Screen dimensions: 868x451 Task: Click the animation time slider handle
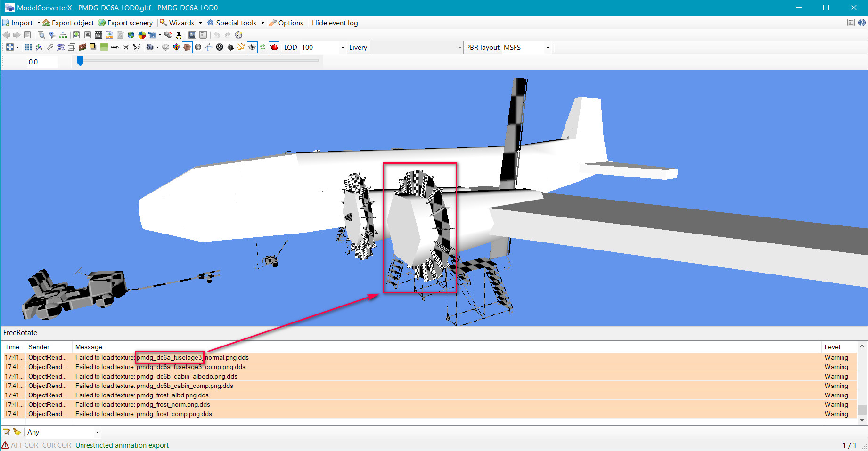click(80, 61)
